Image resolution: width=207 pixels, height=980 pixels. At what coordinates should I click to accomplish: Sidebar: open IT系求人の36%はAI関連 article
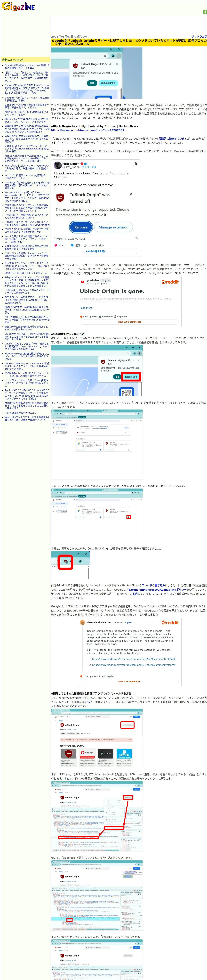(27, 230)
